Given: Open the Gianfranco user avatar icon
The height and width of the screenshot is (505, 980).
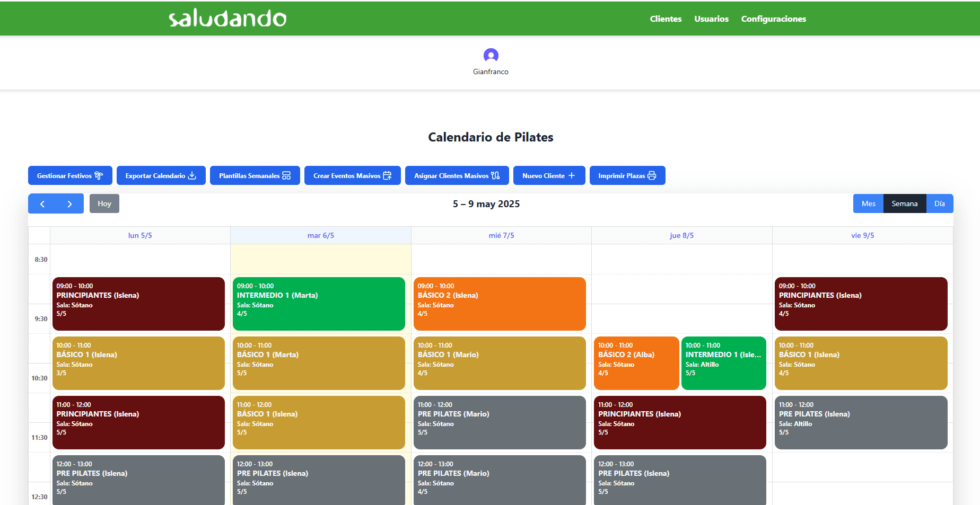Looking at the screenshot, I should [x=490, y=56].
